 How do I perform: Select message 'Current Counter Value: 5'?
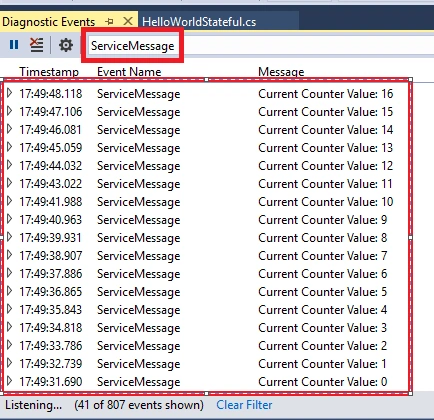[x=323, y=292]
